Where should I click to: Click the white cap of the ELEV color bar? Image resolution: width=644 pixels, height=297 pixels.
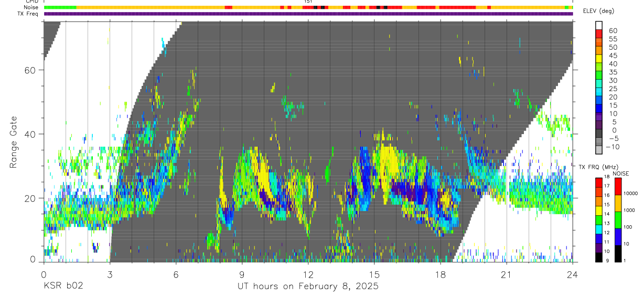pyautogui.click(x=599, y=26)
